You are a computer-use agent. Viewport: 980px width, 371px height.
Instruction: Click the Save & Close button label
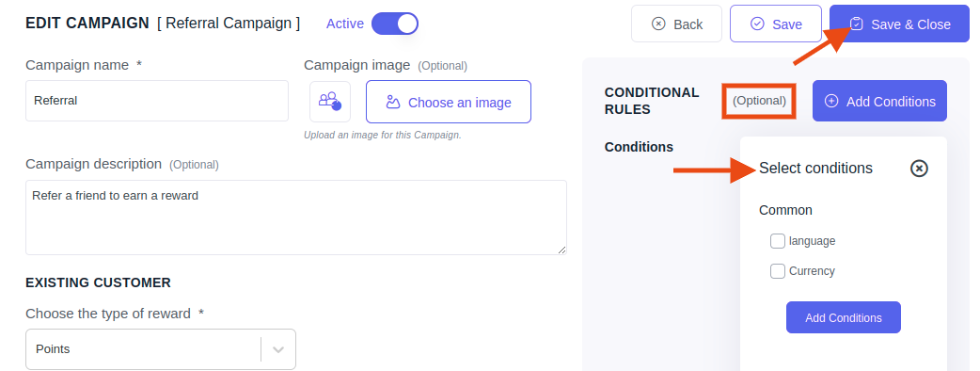point(910,24)
